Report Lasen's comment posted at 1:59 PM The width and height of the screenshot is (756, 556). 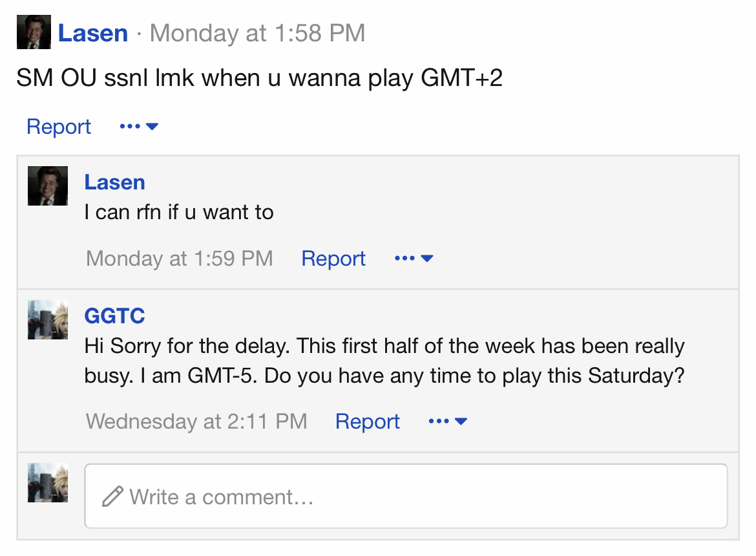point(333,259)
